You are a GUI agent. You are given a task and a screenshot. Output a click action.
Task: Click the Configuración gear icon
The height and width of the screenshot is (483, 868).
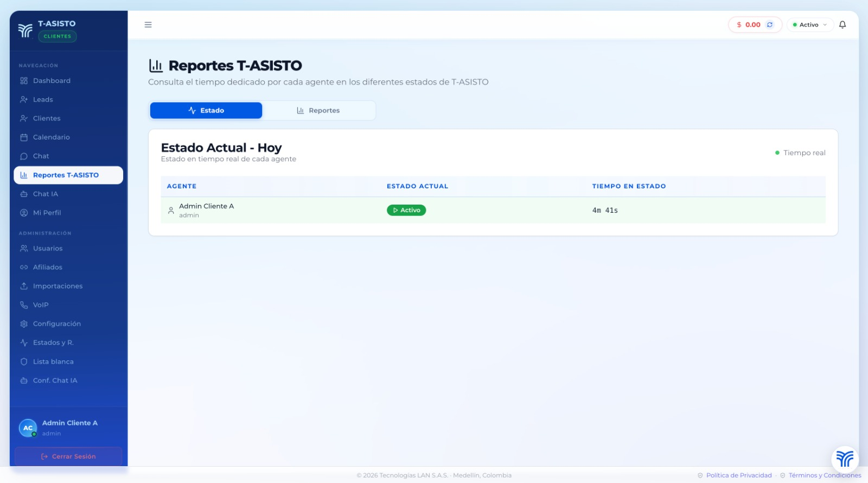(x=24, y=324)
